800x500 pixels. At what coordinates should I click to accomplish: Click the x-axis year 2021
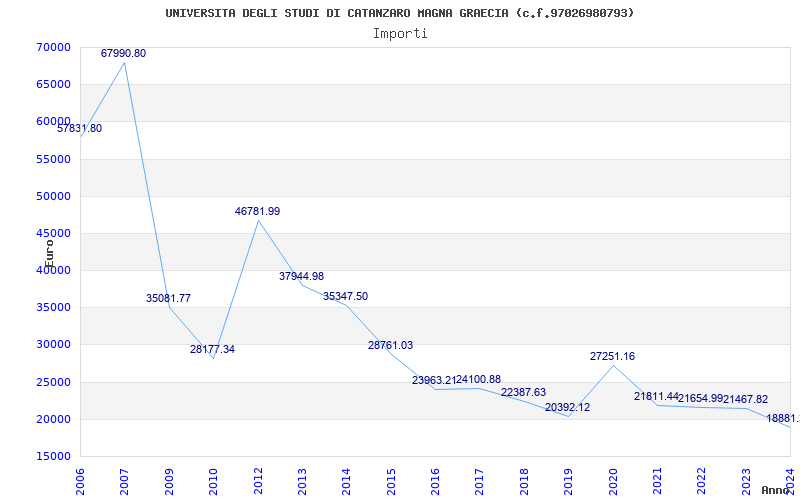(657, 482)
